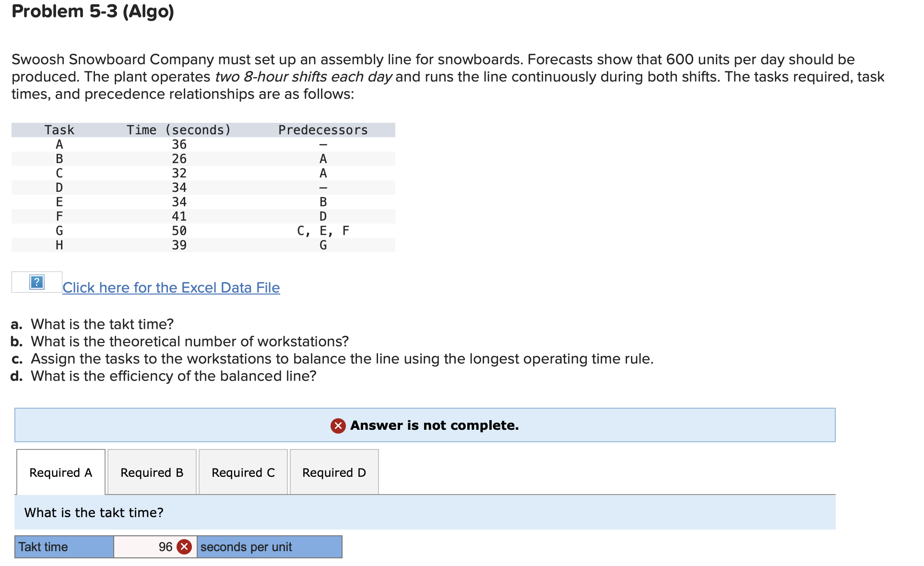Click the question mark help icon
This screenshot has height=566, width=924.
click(x=36, y=283)
